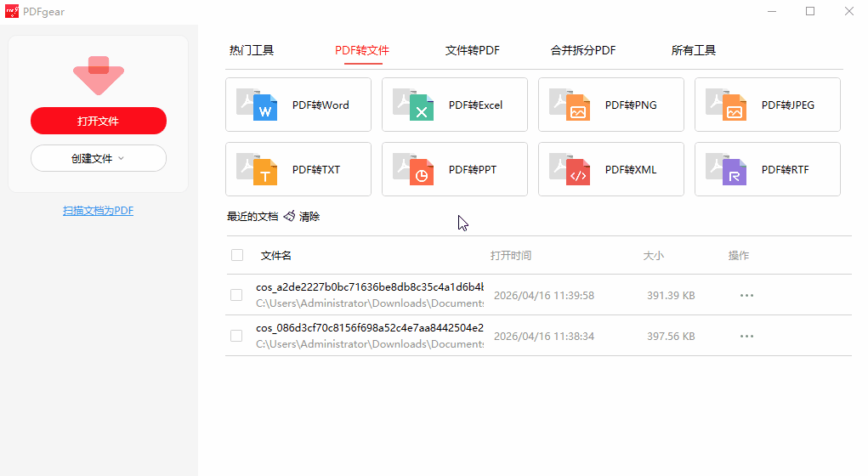The width and height of the screenshot is (868, 476).
Task: Start the PDF转TXT conversion tool
Action: 298,169
